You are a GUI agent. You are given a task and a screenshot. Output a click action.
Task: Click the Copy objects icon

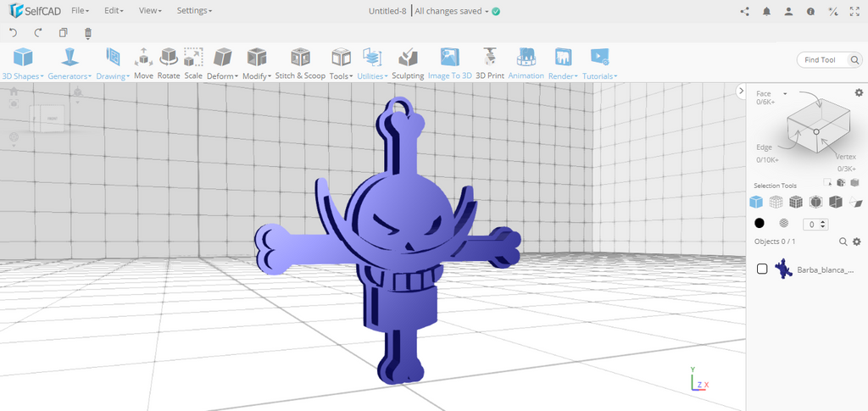[x=63, y=33]
